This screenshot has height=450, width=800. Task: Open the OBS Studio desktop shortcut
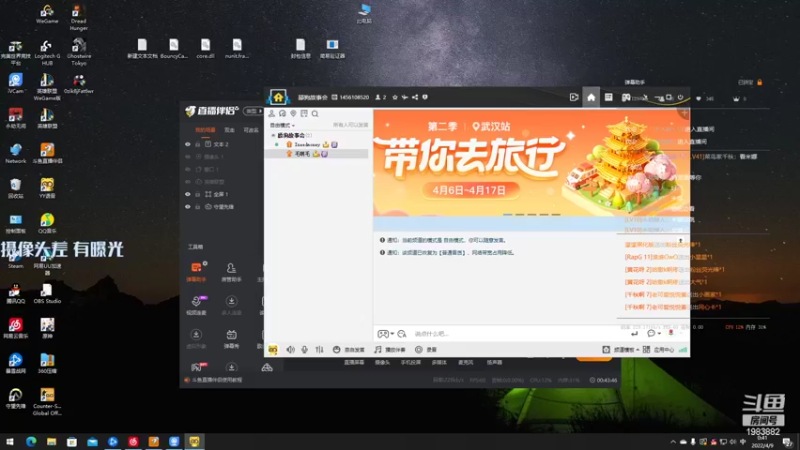click(47, 293)
